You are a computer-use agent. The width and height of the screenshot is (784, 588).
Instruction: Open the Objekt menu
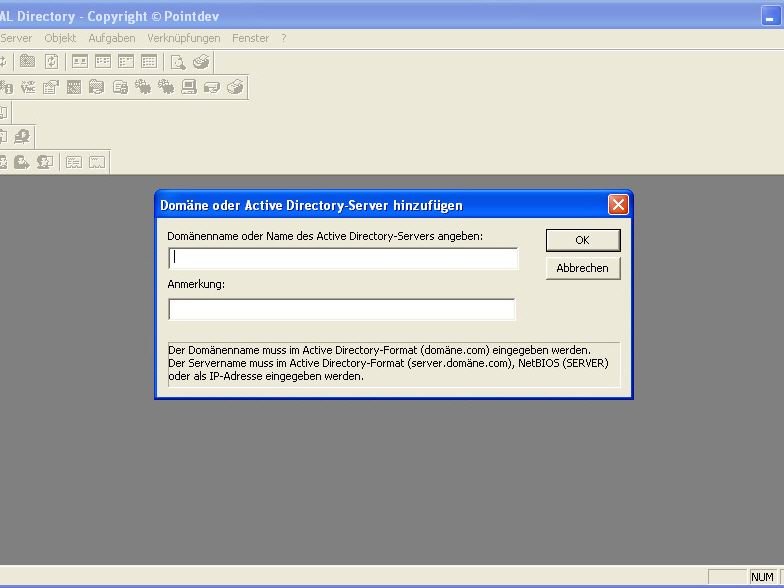[x=60, y=38]
